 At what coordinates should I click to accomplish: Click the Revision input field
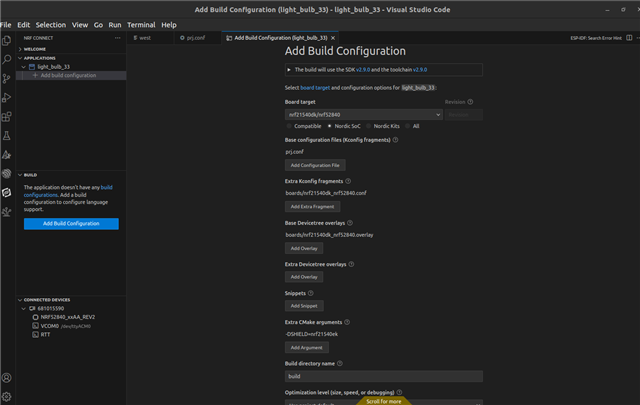(x=464, y=115)
